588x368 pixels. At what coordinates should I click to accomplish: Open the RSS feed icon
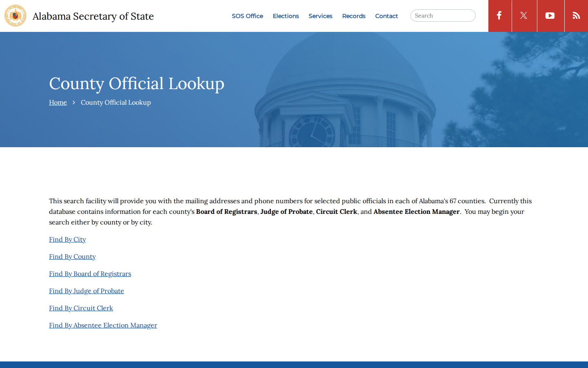pos(576,16)
